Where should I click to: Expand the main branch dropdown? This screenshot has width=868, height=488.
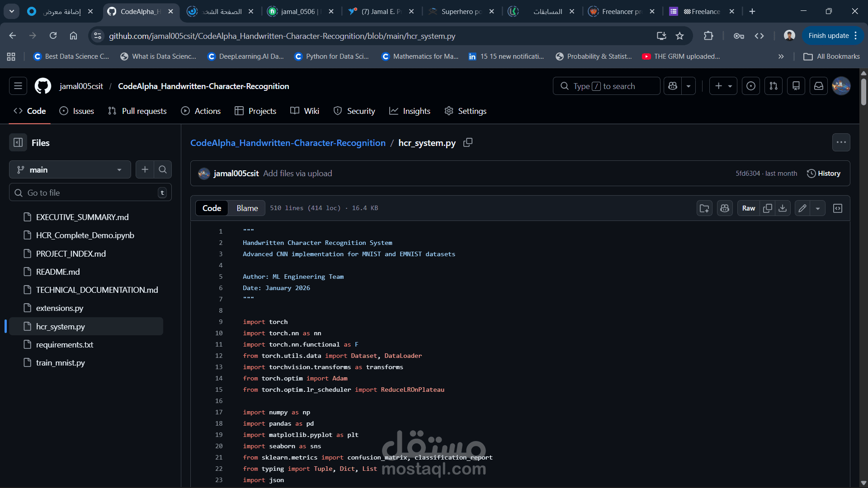70,169
